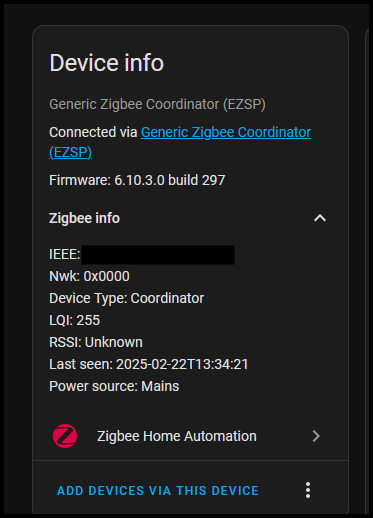Select the Nwk 0x0000 line
Screen dimensions: 373x518
pos(89,276)
